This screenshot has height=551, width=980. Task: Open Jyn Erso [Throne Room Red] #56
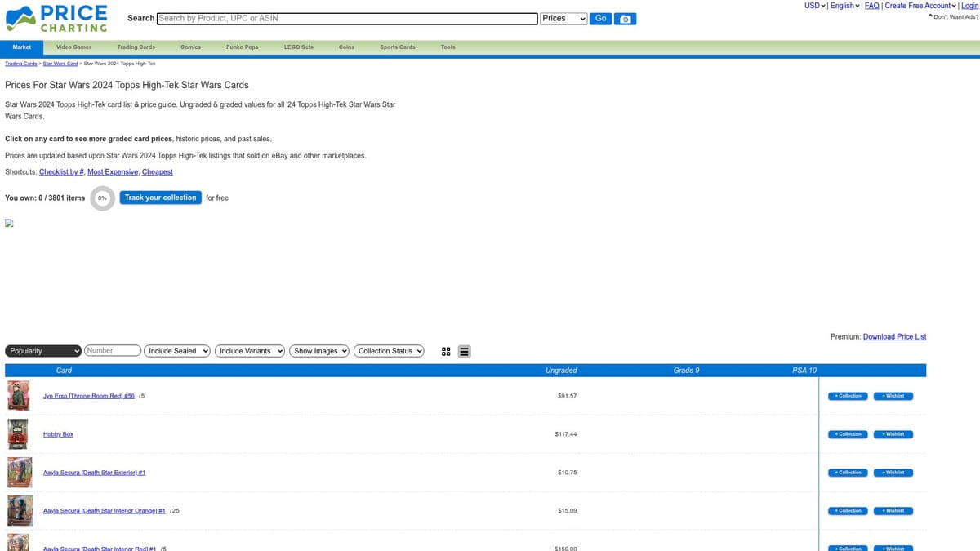click(88, 396)
